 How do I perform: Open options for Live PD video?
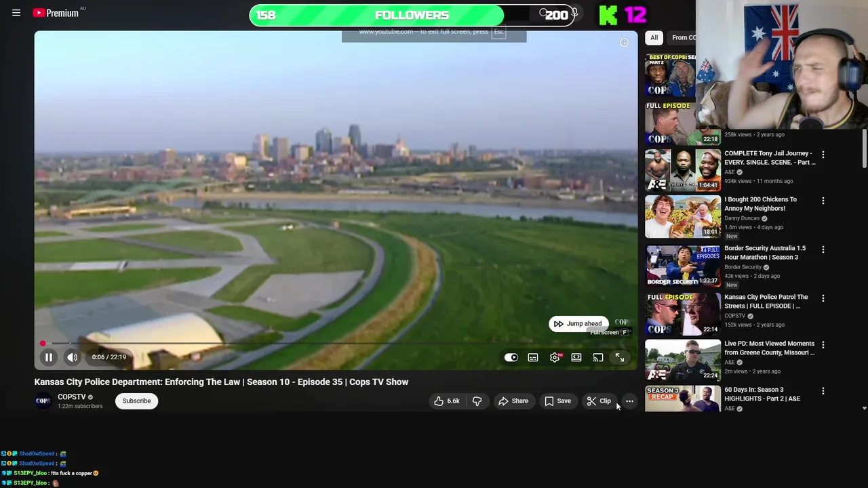click(x=823, y=345)
